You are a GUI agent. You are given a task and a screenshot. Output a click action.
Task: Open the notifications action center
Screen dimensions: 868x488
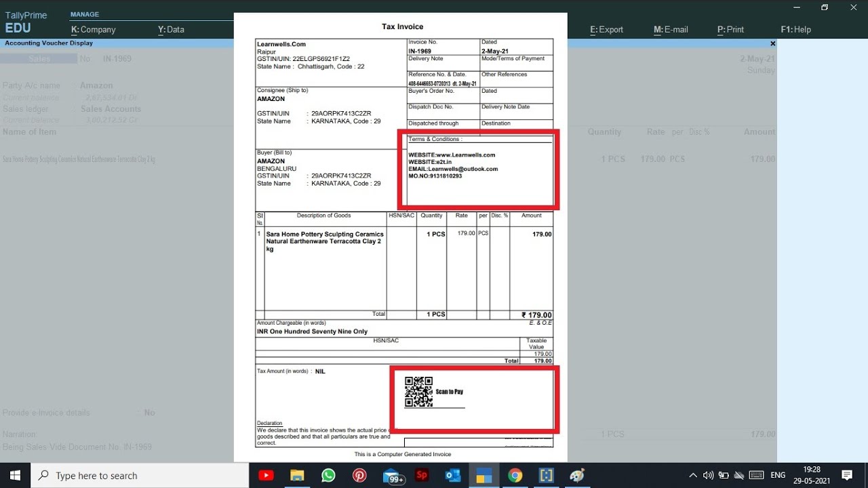click(847, 475)
